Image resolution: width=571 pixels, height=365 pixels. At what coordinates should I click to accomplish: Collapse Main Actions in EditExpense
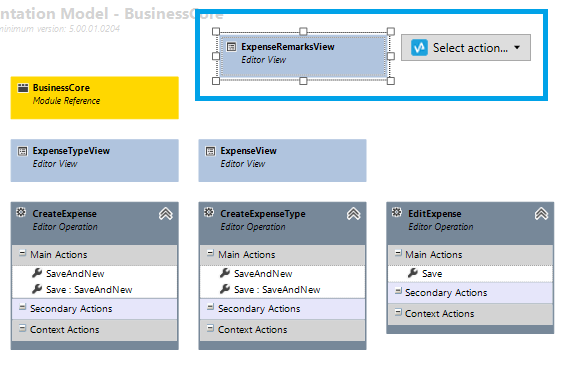pyautogui.click(x=398, y=253)
